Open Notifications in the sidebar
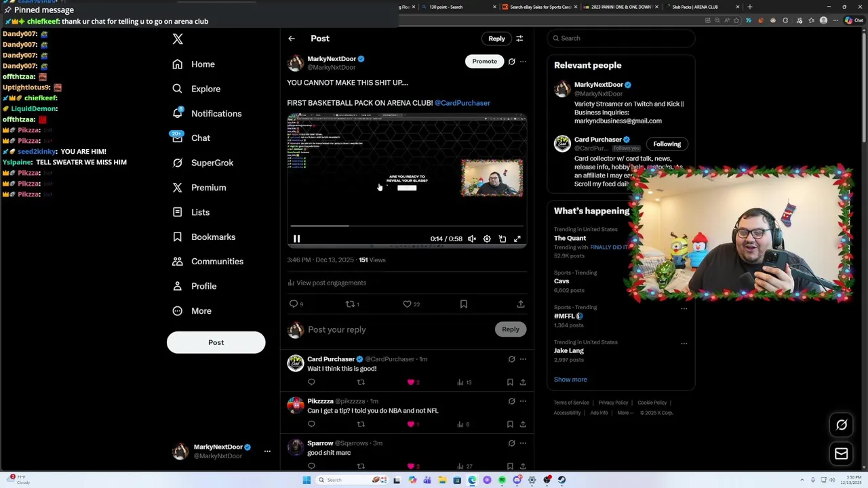868x488 pixels. click(207, 114)
